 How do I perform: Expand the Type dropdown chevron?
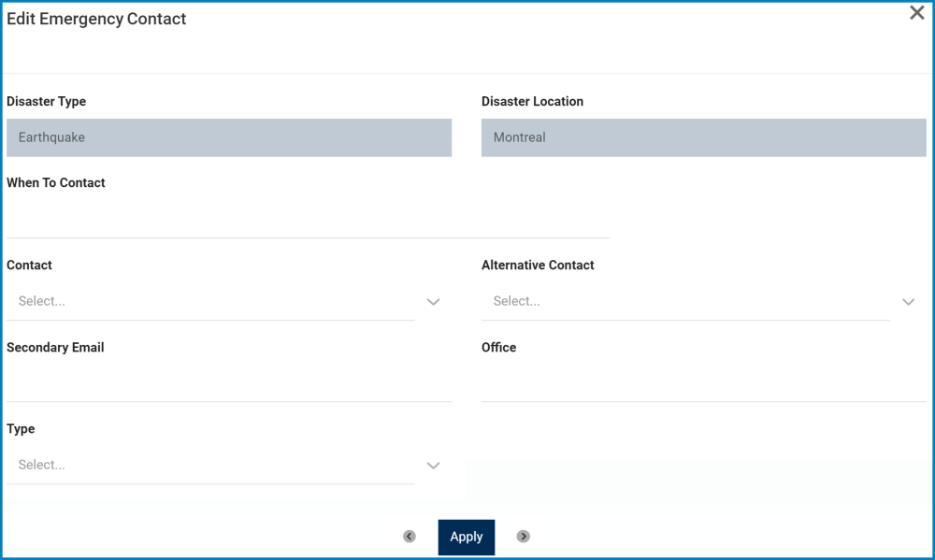(x=433, y=466)
